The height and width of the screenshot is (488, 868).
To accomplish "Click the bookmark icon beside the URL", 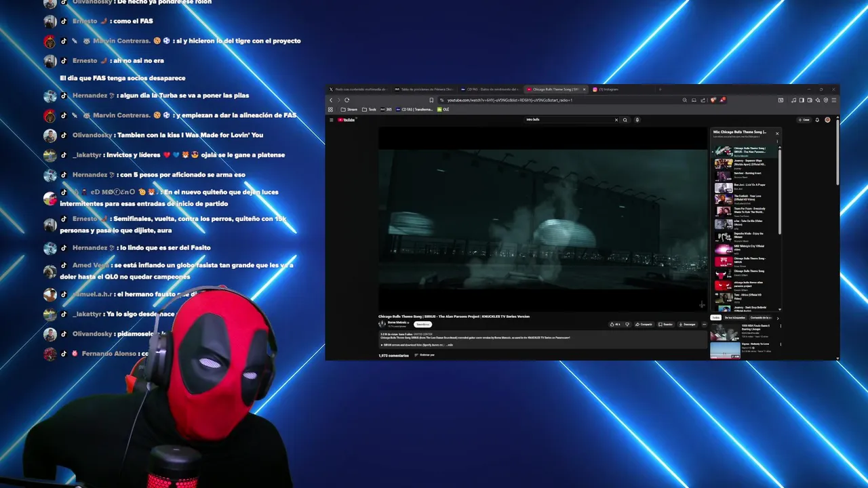I will click(431, 100).
